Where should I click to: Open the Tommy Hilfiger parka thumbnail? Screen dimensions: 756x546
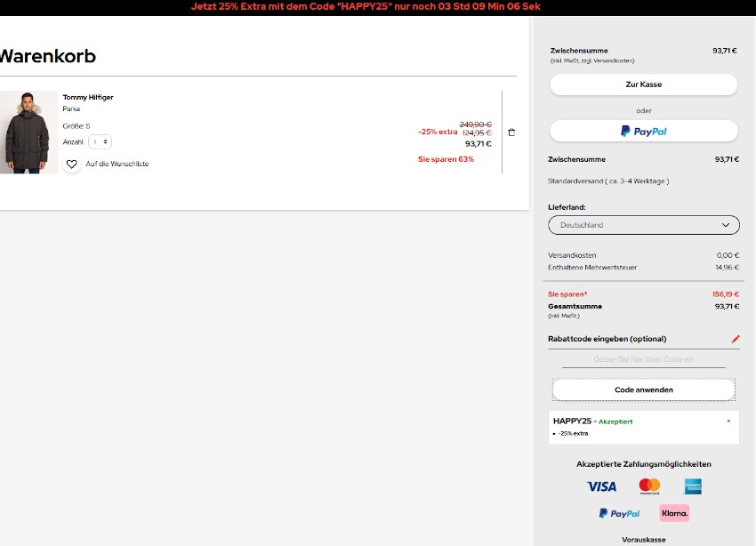tap(29, 132)
